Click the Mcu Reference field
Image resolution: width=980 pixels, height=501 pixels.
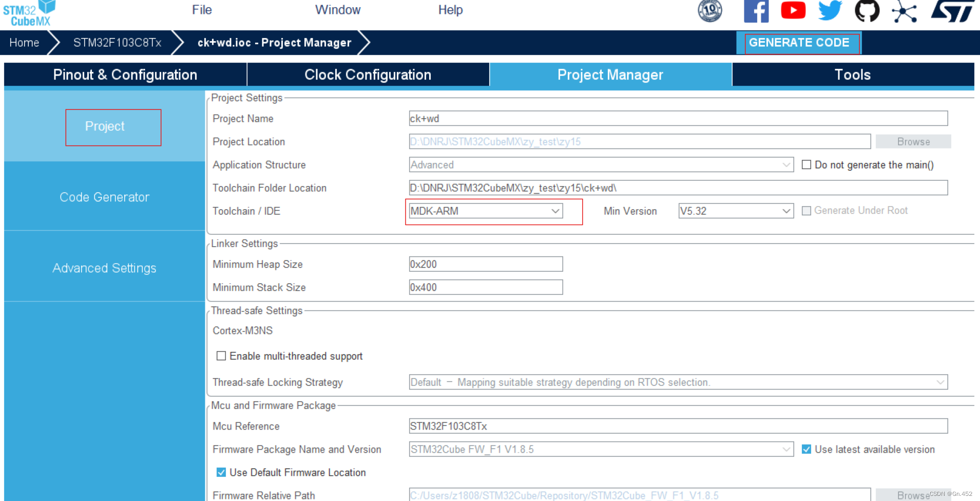[678, 426]
